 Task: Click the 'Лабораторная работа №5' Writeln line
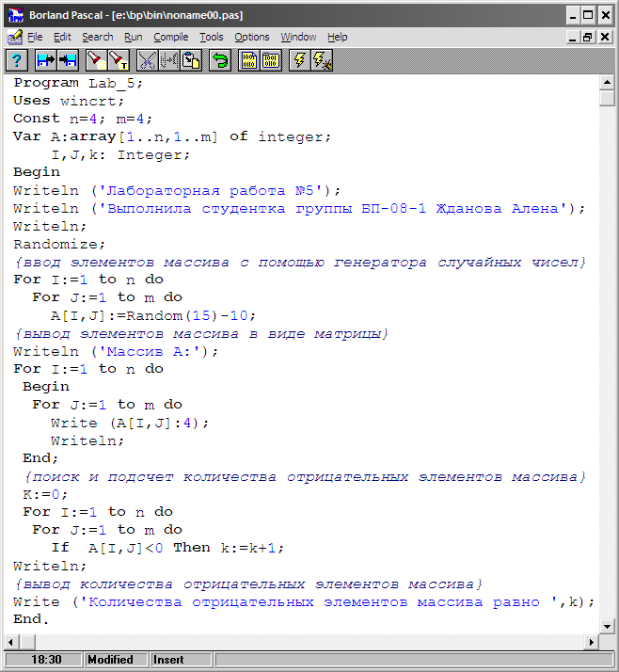(x=177, y=191)
